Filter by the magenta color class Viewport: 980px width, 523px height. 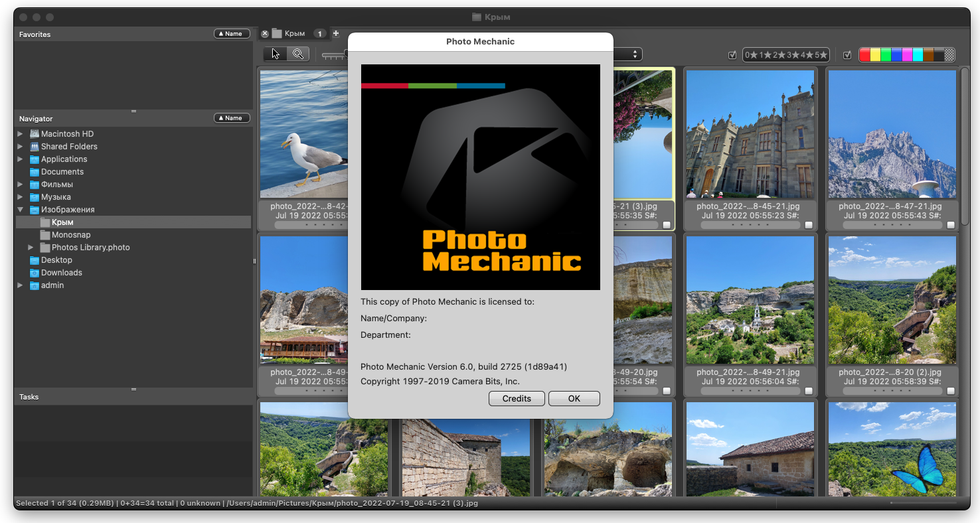908,55
